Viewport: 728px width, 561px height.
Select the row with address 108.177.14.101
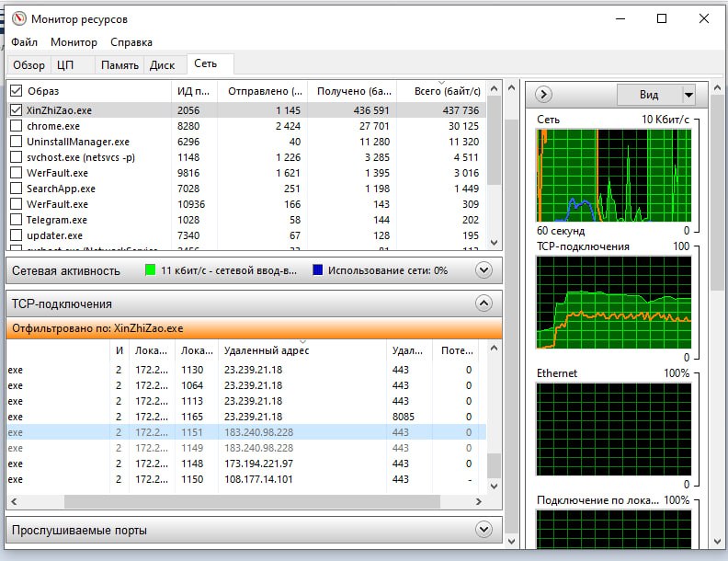coord(246,479)
